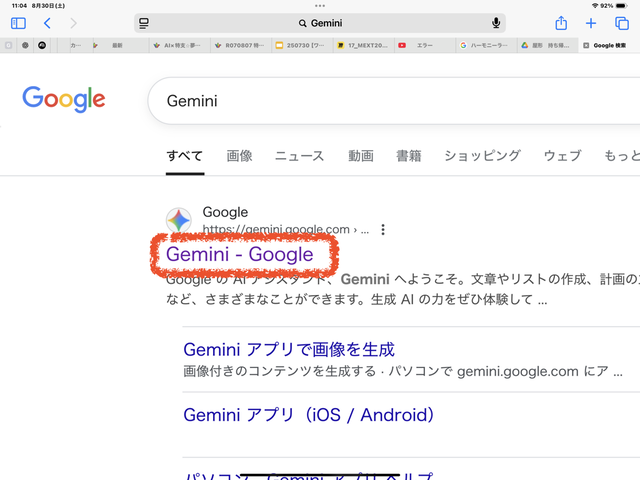Click the Google logo

[x=64, y=99]
